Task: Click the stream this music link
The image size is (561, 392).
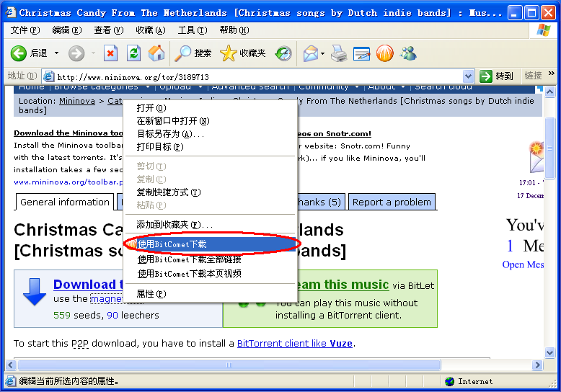Action: 343,285
